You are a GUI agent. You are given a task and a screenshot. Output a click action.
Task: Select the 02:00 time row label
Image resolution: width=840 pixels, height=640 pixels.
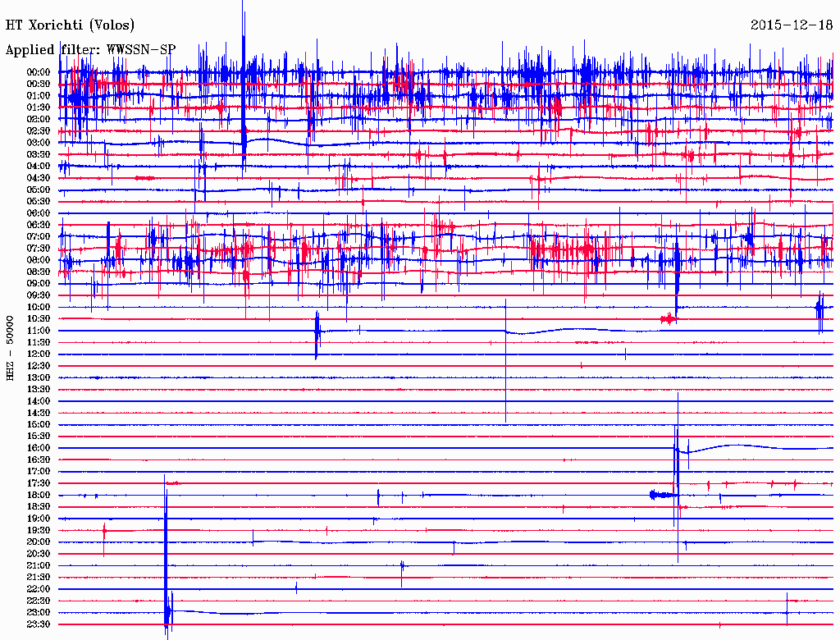coord(39,120)
